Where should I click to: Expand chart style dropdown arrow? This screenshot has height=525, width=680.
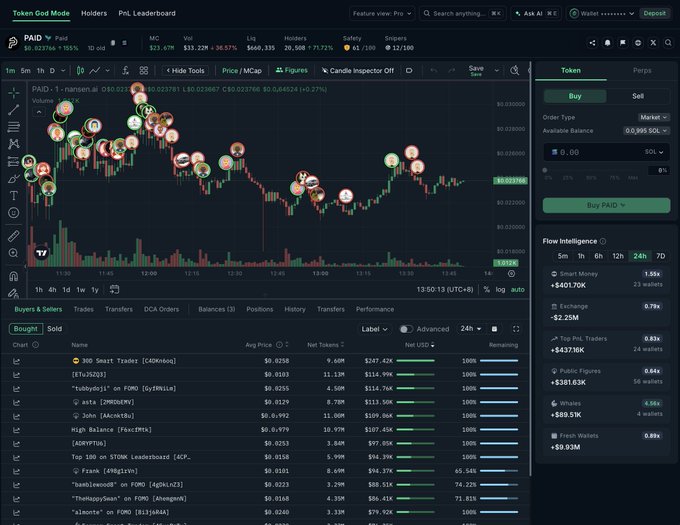(107, 70)
